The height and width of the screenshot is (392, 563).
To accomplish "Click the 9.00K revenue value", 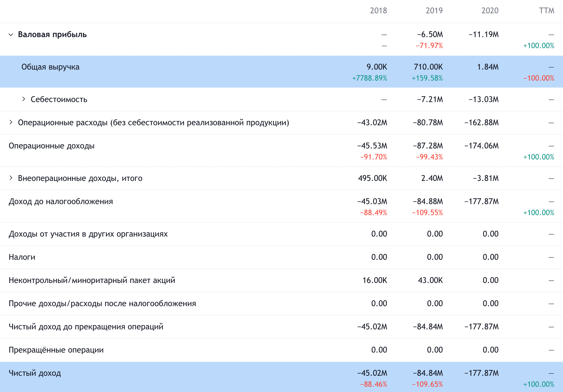I will (x=377, y=67).
